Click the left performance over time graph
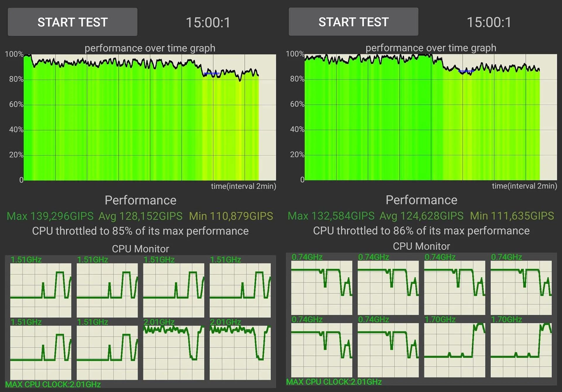The height and width of the screenshot is (392, 562). [x=149, y=117]
